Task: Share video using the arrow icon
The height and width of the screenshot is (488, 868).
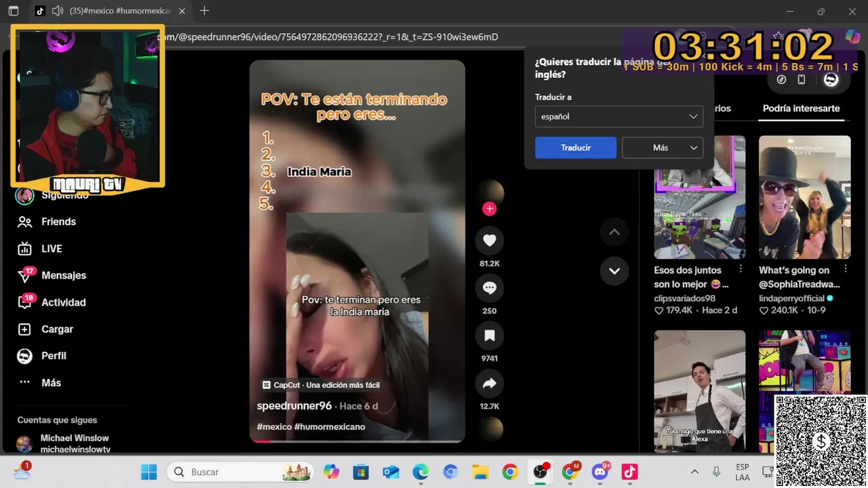Action: (490, 384)
